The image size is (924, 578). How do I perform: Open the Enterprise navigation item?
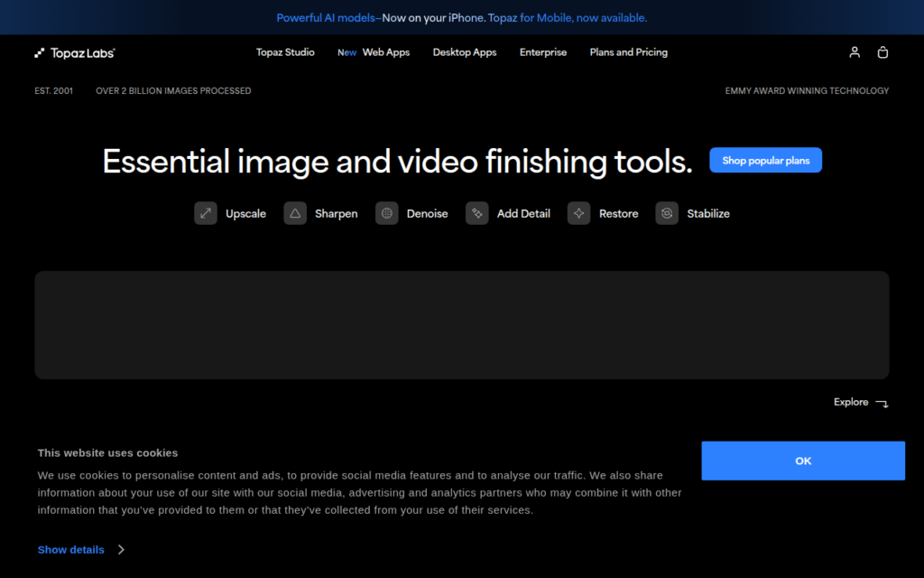click(542, 52)
